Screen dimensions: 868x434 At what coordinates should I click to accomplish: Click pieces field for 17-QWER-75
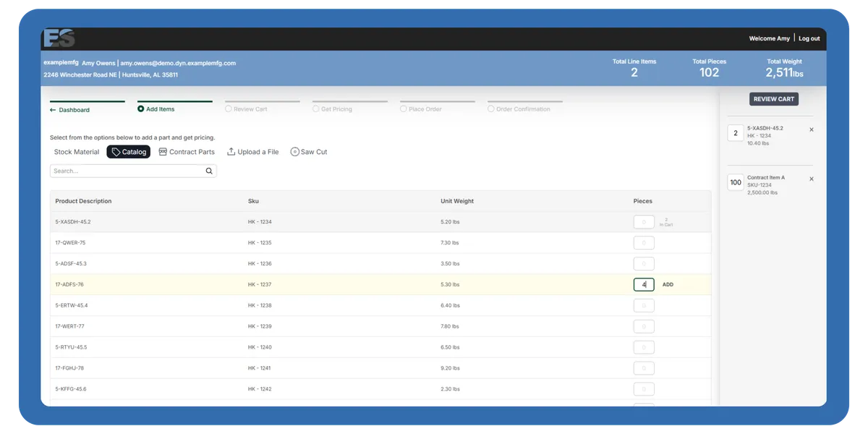[x=644, y=243]
